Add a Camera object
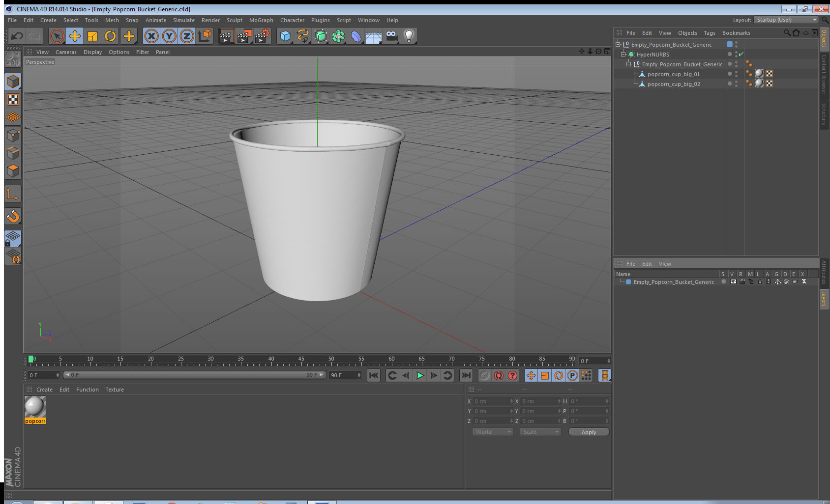 (391, 36)
